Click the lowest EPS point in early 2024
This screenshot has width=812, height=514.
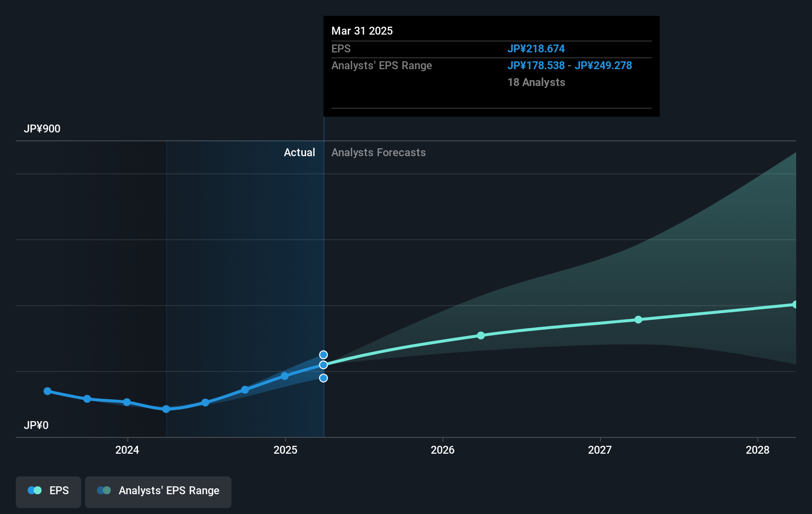[166, 409]
